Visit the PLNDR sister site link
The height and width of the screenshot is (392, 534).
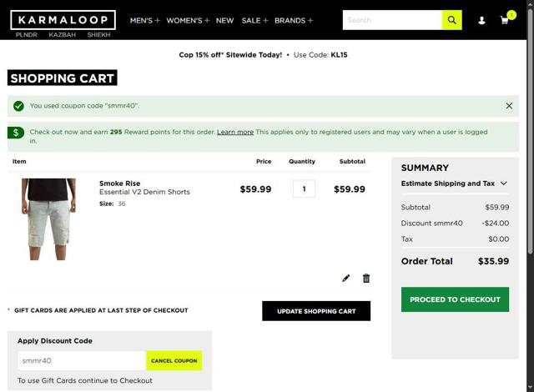click(26, 35)
